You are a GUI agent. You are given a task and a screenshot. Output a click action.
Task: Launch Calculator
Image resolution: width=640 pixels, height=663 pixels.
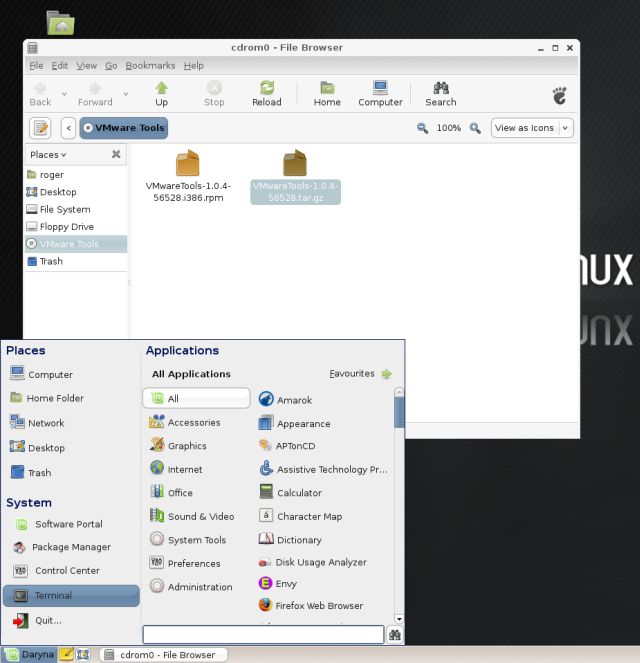point(290,493)
